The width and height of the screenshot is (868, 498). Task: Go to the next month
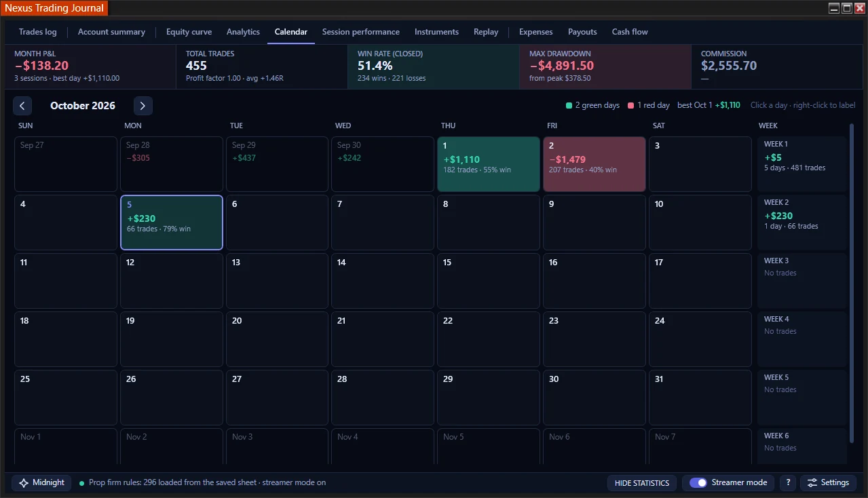143,106
